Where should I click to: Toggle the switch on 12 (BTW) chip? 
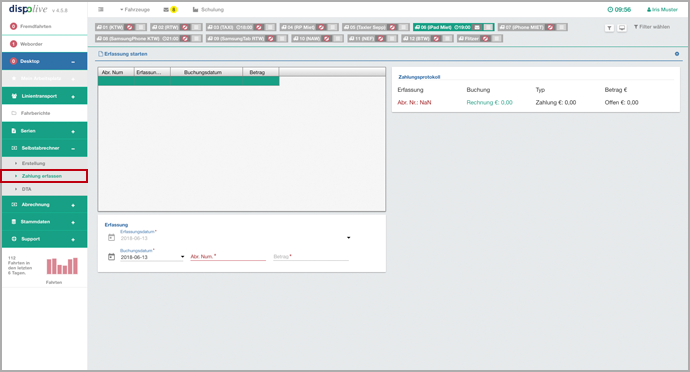pos(447,39)
